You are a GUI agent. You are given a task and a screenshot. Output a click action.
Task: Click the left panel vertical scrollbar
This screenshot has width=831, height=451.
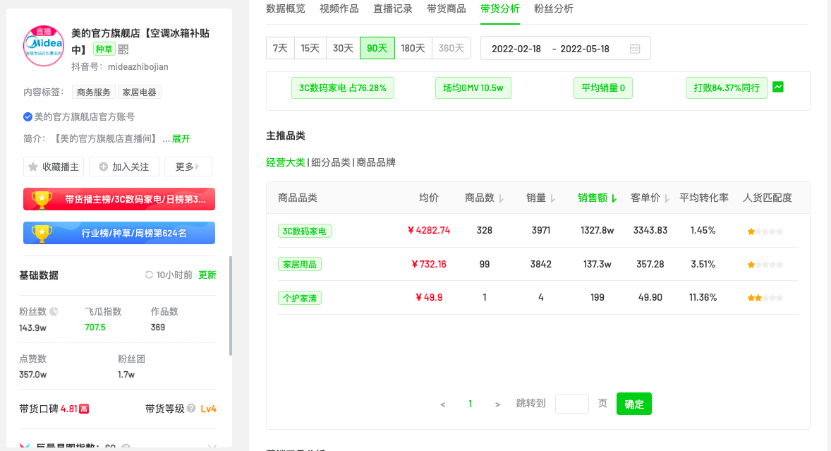tap(231, 306)
